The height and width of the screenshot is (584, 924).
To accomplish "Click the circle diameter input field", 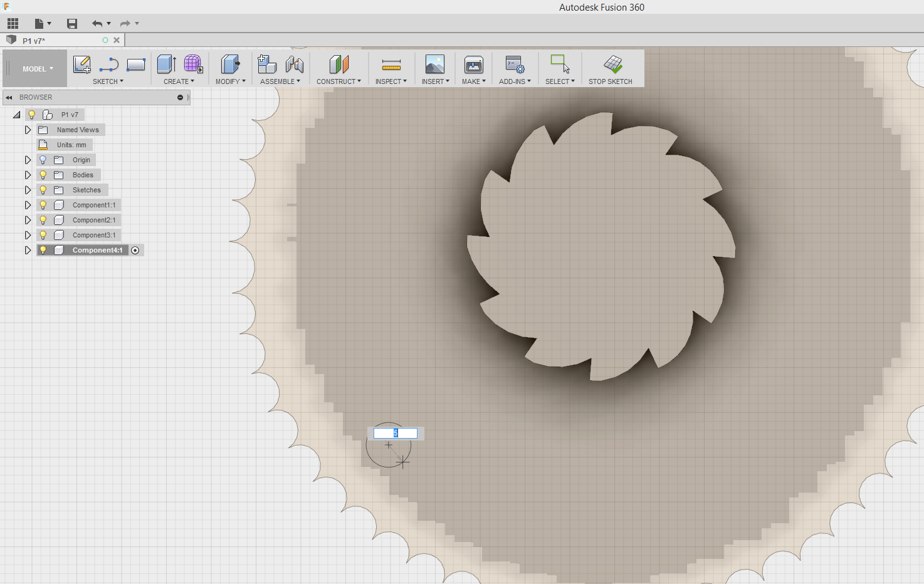I will (396, 433).
